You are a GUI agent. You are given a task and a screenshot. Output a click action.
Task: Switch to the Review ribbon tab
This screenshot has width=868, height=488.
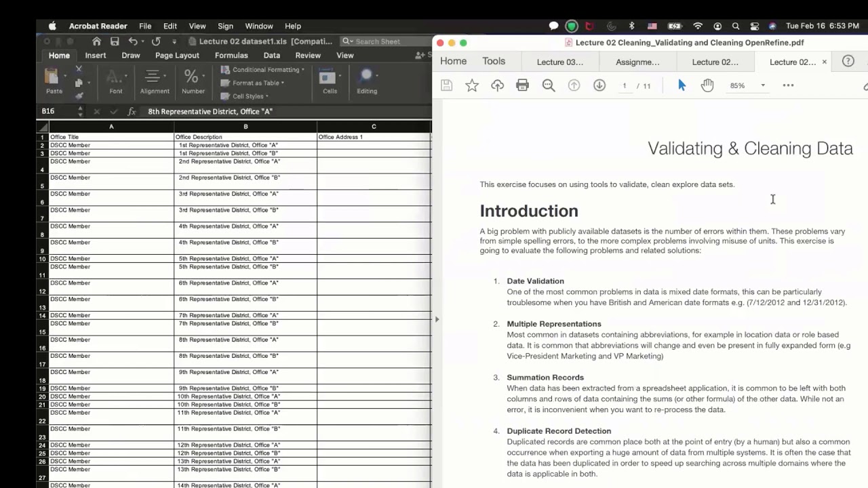308,56
